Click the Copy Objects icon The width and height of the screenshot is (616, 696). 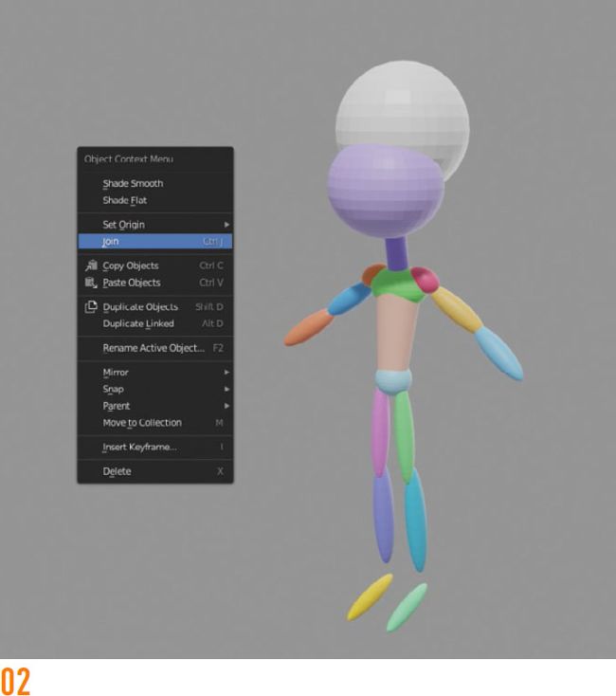click(91, 266)
